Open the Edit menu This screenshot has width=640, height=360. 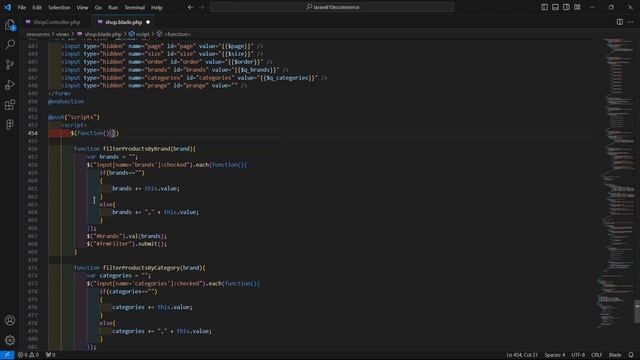(37, 7)
